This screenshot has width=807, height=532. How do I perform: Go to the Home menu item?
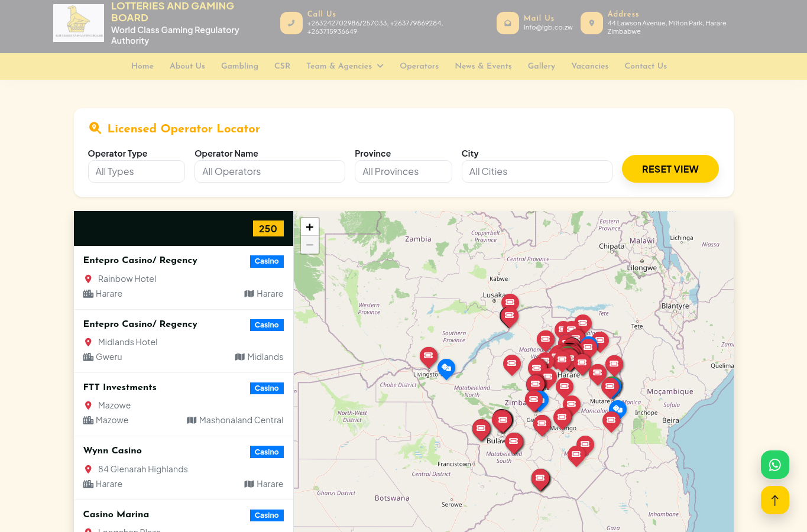click(142, 66)
